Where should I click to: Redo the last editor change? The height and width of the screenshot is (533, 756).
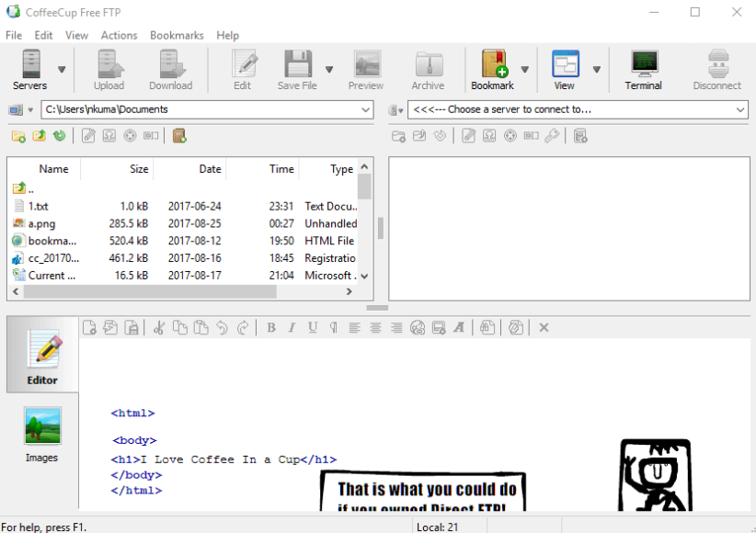(243, 328)
